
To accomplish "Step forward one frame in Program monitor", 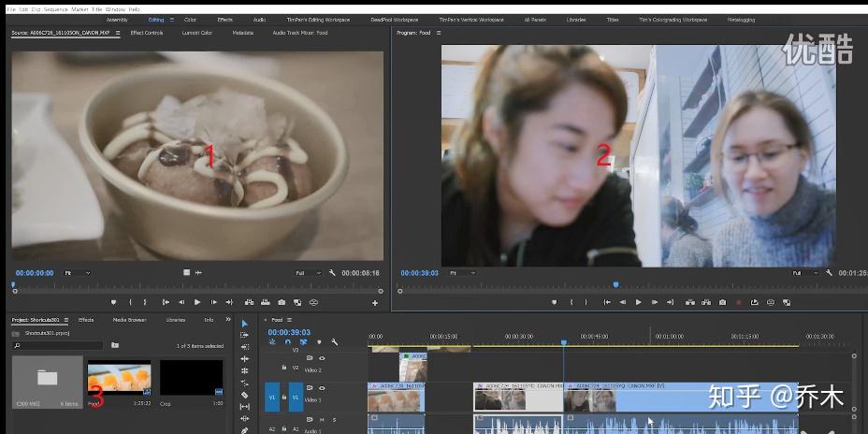I will coord(655,302).
